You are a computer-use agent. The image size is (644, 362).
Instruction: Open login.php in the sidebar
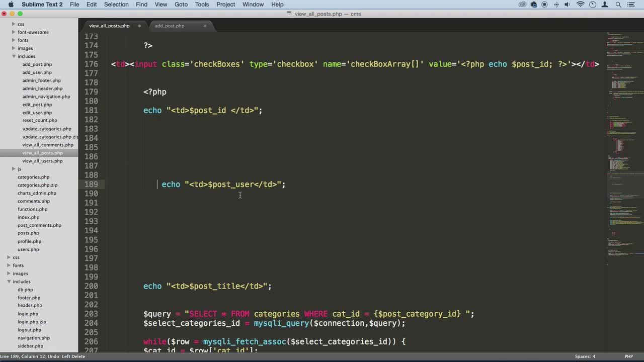(28, 314)
